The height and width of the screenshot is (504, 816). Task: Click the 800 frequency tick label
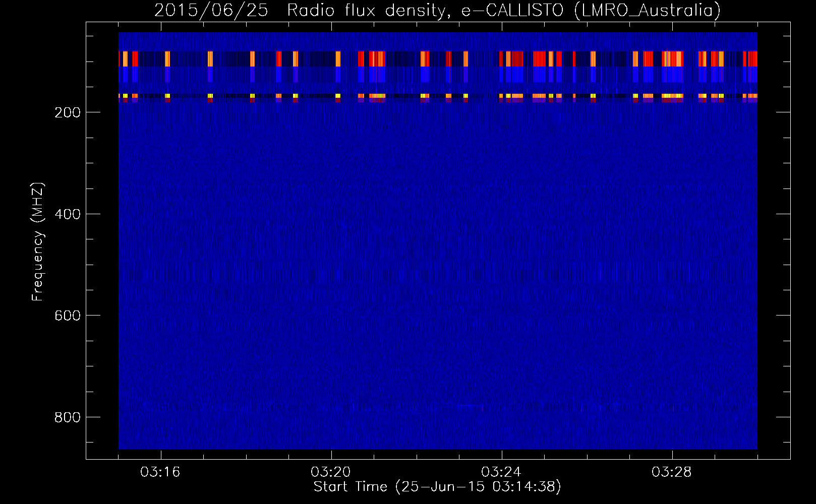pyautogui.click(x=68, y=417)
